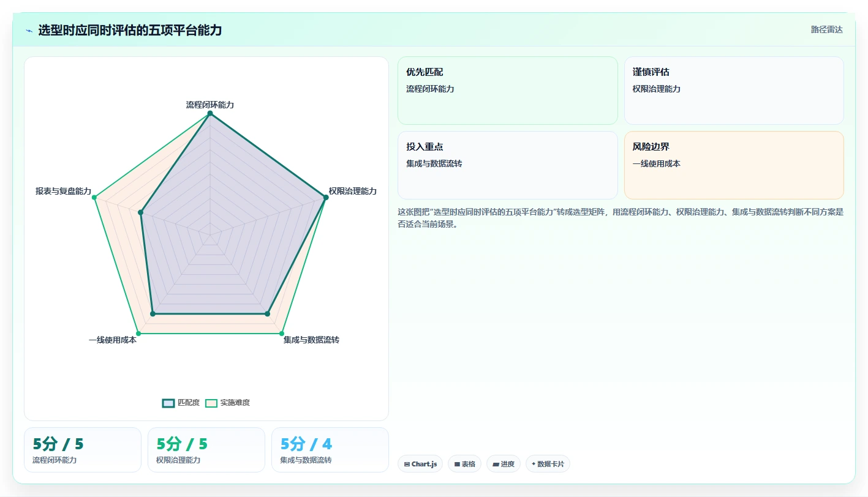Open the 投入重点 card
The width and height of the screenshot is (868, 497).
(508, 165)
